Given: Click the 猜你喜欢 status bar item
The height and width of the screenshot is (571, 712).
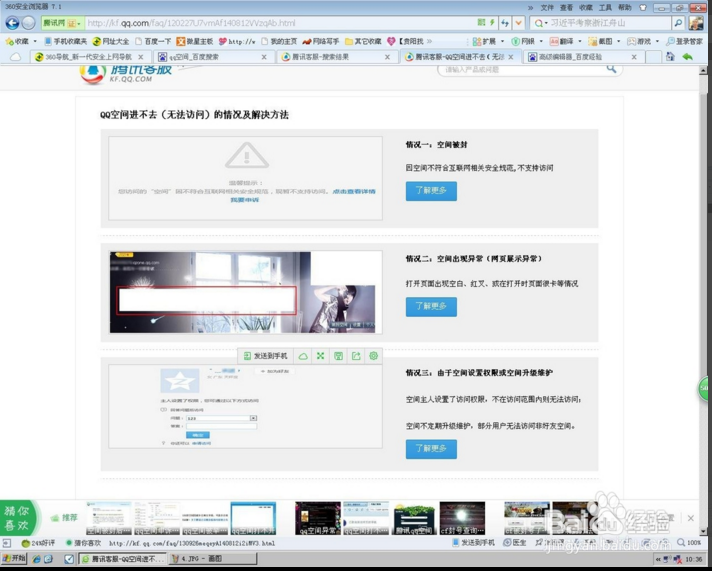Looking at the screenshot, I should click(84, 543).
